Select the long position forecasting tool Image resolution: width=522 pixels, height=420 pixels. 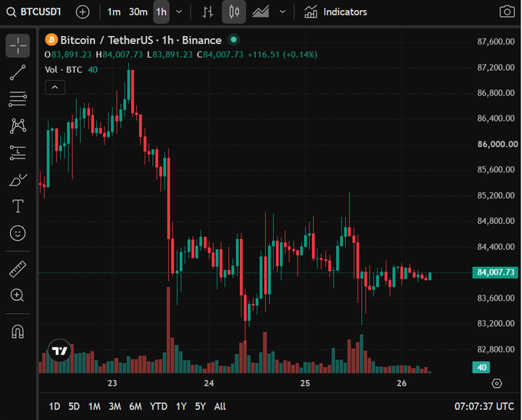(18, 153)
